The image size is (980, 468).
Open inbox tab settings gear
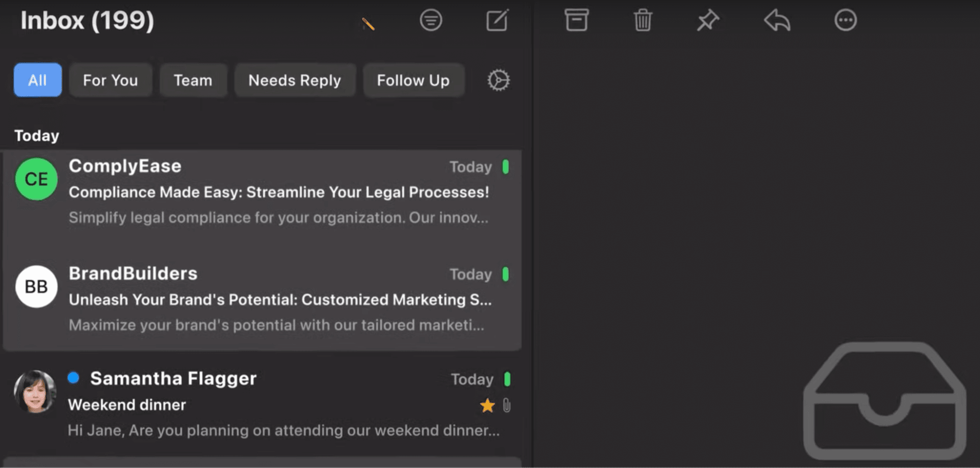498,80
